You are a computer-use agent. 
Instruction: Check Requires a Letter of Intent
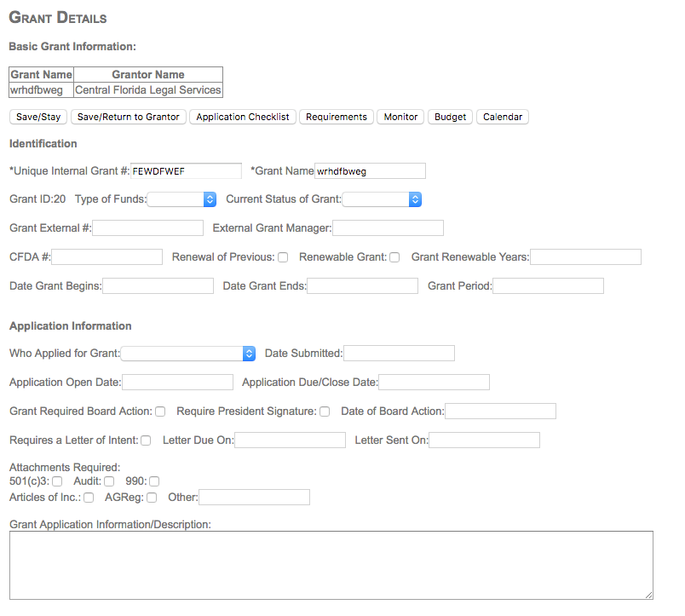(146, 440)
